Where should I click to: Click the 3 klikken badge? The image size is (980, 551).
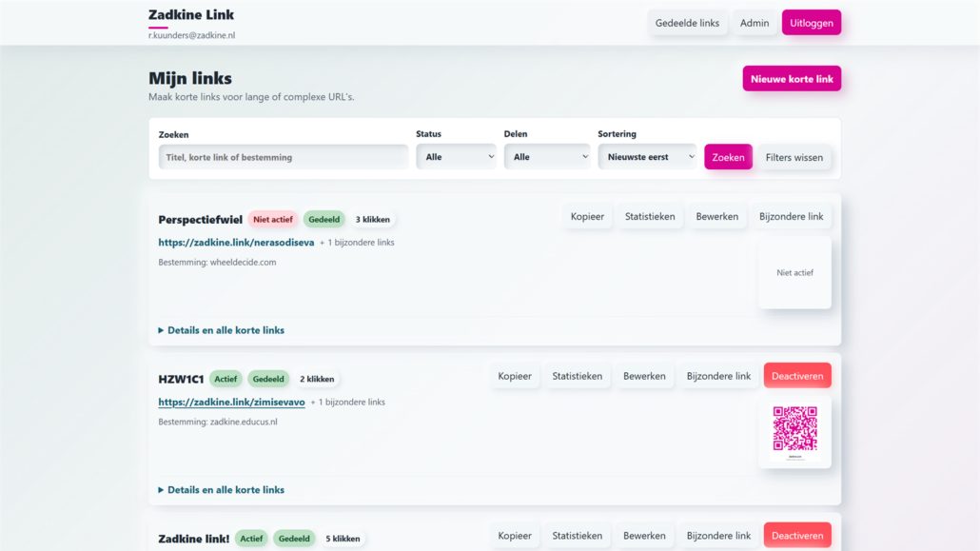tap(373, 220)
